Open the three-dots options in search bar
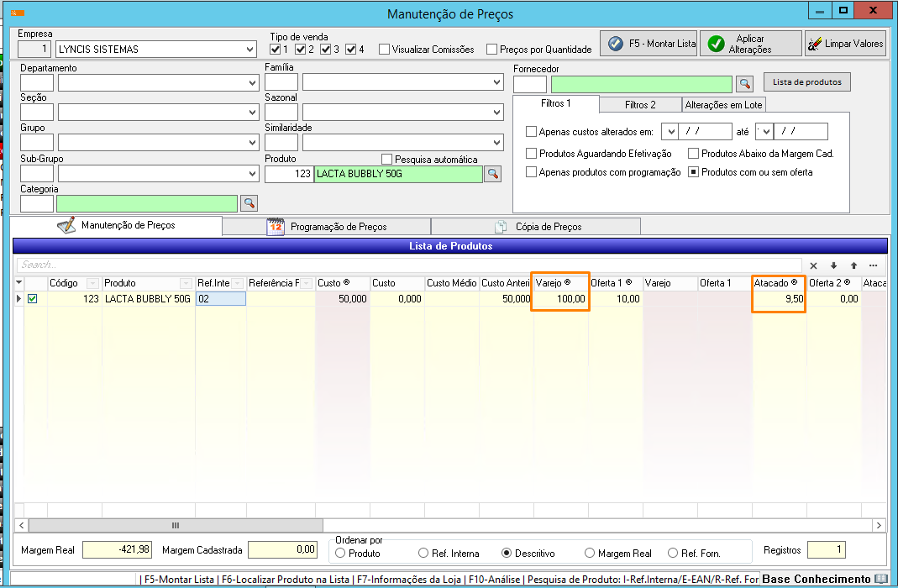898x588 pixels. point(874,265)
